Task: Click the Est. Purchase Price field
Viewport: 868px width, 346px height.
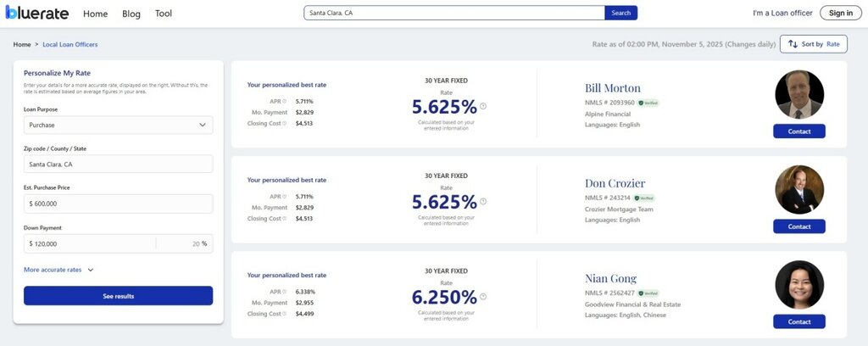Action: coord(118,204)
